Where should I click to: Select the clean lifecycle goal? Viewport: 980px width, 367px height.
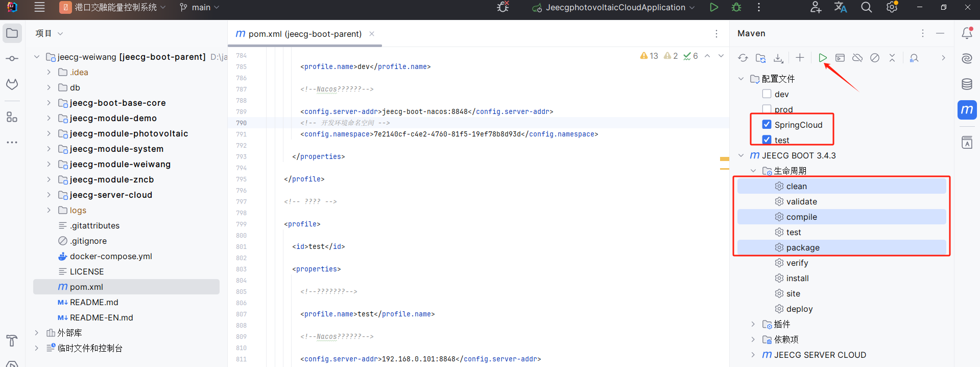(842, 186)
